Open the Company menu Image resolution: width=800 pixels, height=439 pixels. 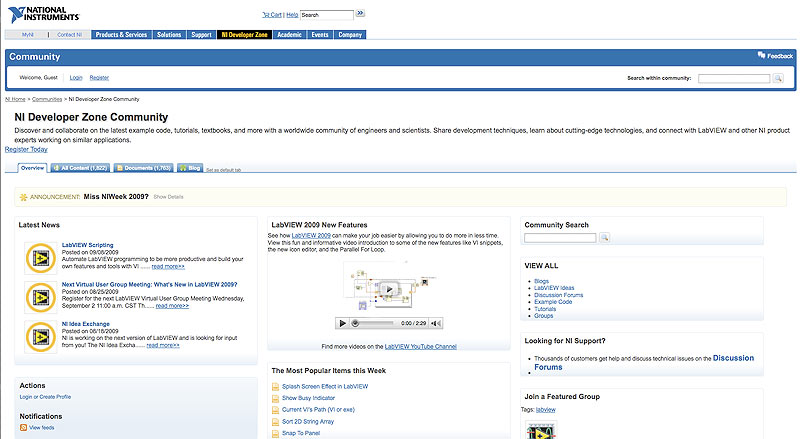[x=350, y=35]
